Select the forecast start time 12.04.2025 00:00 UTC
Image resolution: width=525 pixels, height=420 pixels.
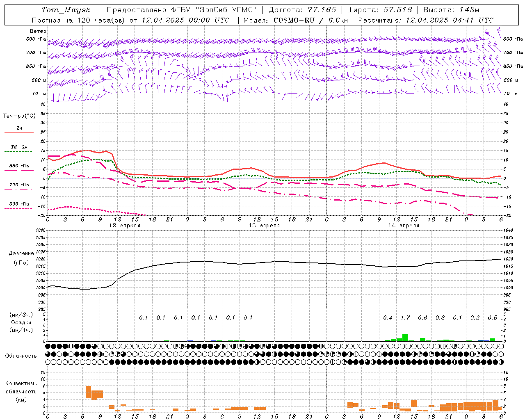pyautogui.click(x=185, y=20)
